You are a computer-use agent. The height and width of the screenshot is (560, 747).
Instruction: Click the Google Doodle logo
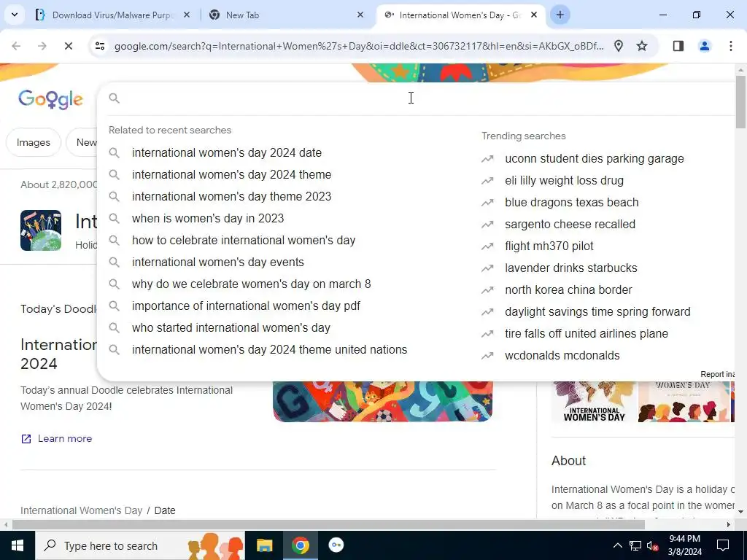pyautogui.click(x=50, y=99)
